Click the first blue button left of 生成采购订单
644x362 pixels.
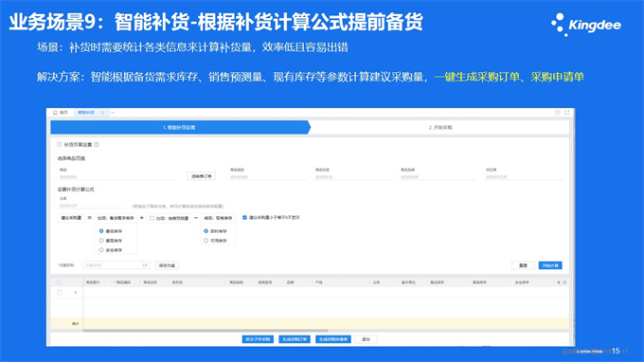(x=258, y=339)
